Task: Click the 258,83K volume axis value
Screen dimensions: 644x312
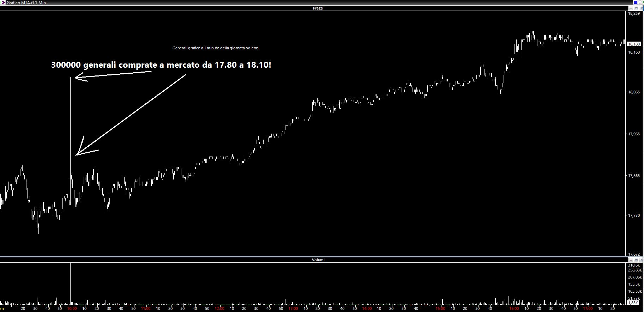Action: pos(635,270)
